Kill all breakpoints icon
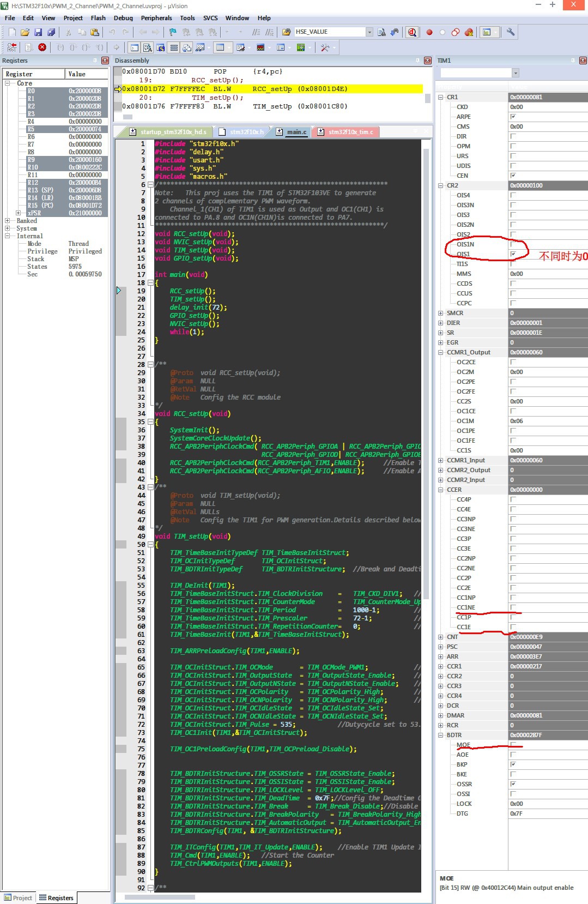Screen dimensions: 588x904 [469, 32]
